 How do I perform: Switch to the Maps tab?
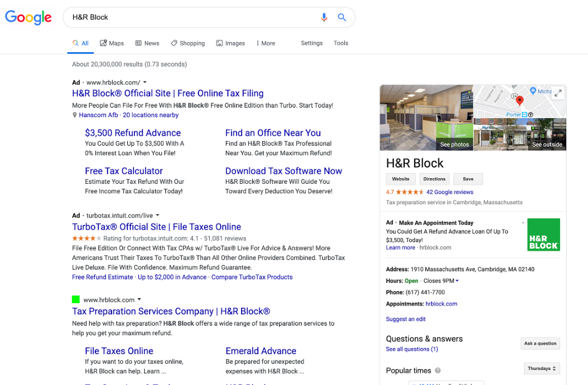click(112, 43)
